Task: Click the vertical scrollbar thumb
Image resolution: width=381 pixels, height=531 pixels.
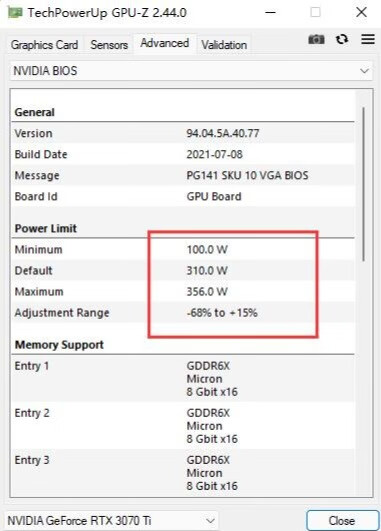Action: (364, 184)
